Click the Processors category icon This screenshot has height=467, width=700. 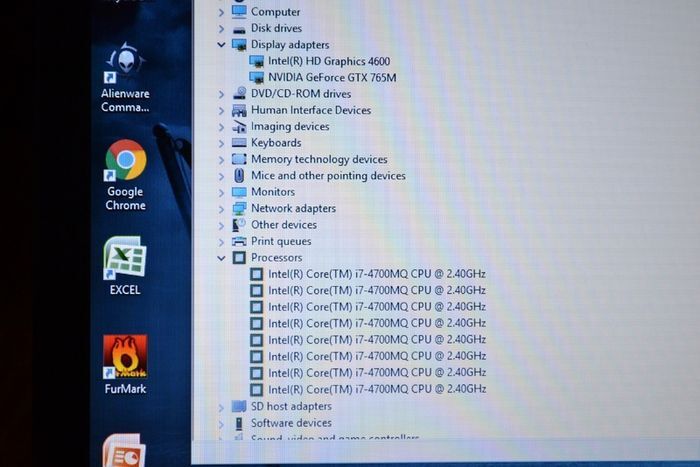pos(239,258)
